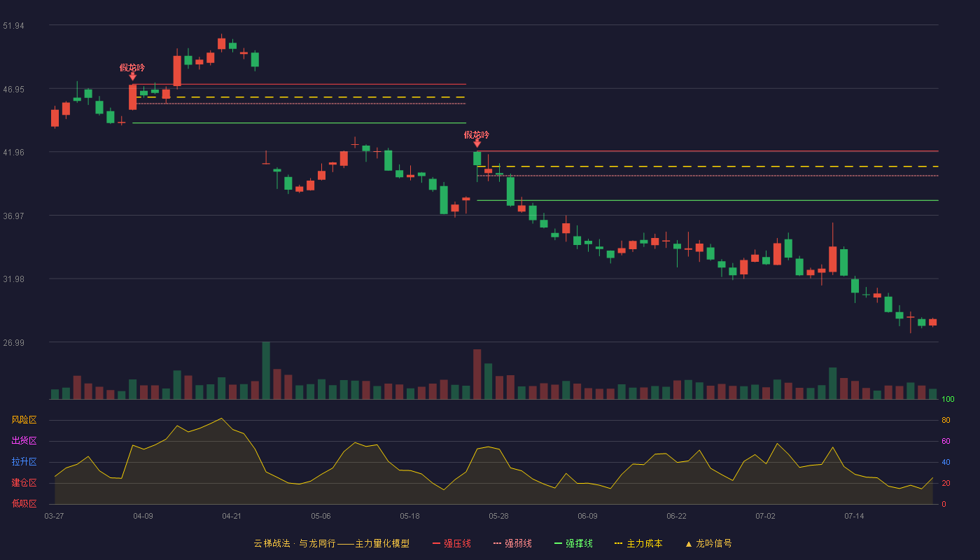Select the 出货区 zone label
980x560 pixels.
click(x=24, y=441)
